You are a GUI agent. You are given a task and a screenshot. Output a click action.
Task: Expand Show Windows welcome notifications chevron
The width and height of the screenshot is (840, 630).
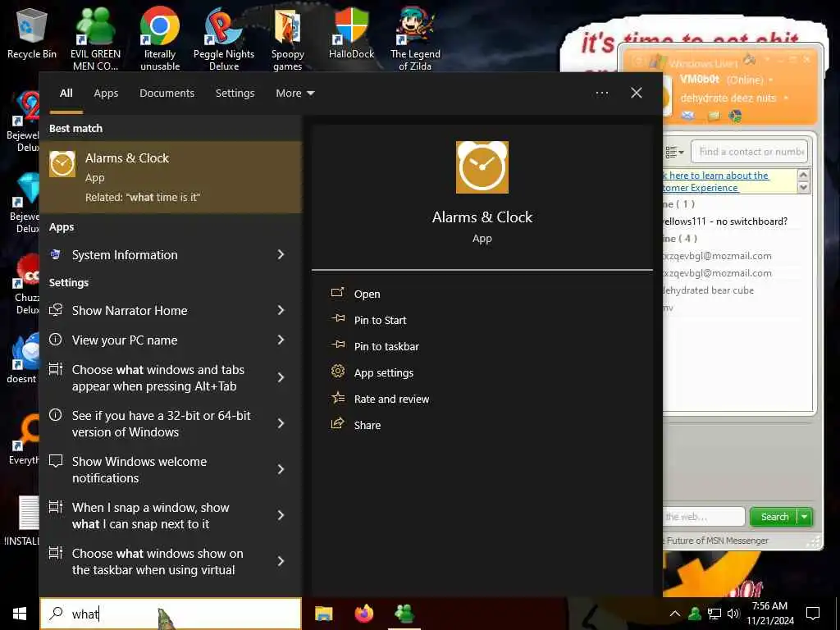click(x=281, y=469)
